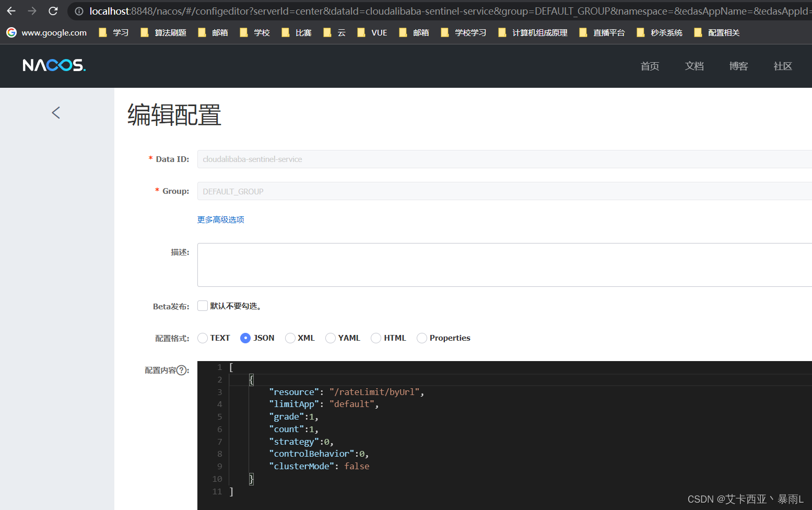Click line number 1 in the editor gutter
The height and width of the screenshot is (510, 812).
coord(220,367)
